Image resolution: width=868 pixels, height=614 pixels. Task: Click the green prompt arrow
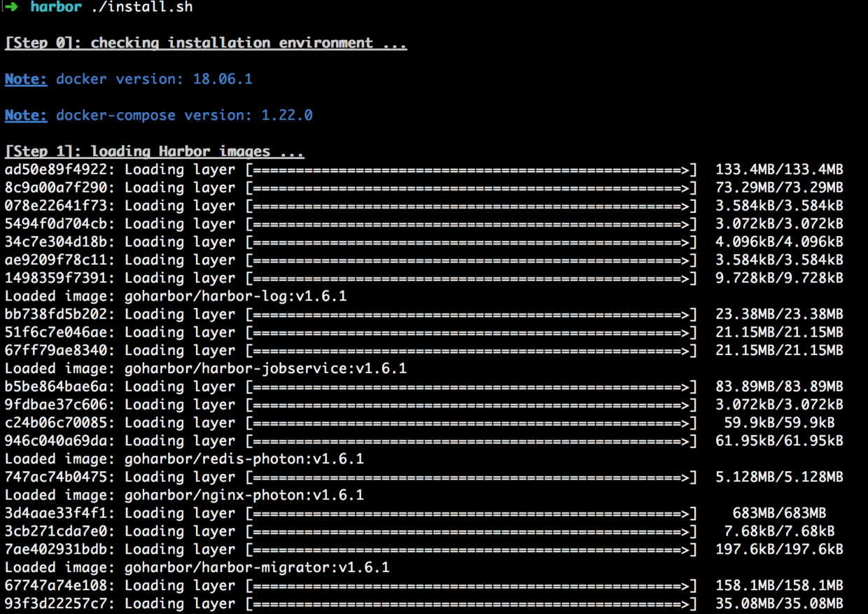point(10,7)
